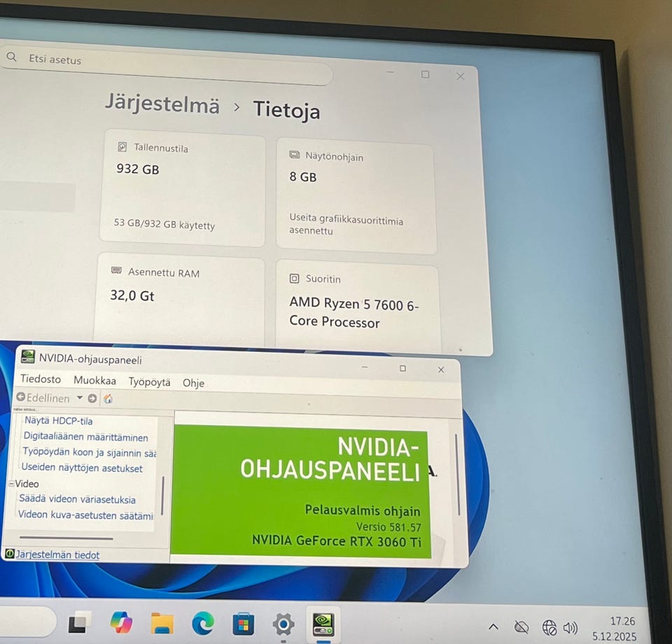Open the Tiedosto menu in NVIDIA panel
This screenshot has height=644, width=672.
point(41,379)
